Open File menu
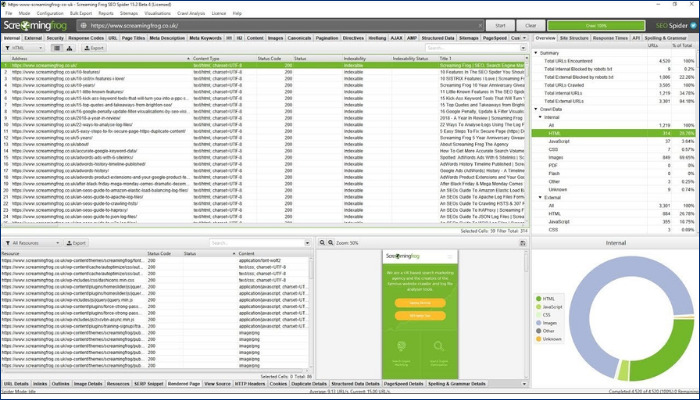The height and width of the screenshot is (400, 700). pyautogui.click(x=9, y=13)
